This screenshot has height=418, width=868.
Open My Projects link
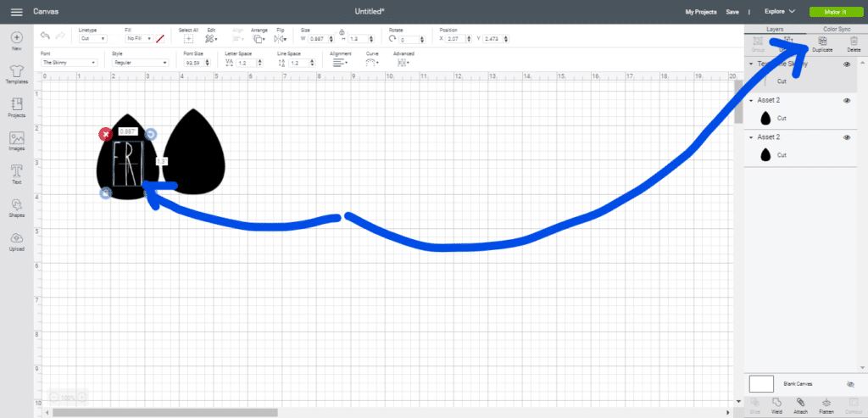pos(700,12)
